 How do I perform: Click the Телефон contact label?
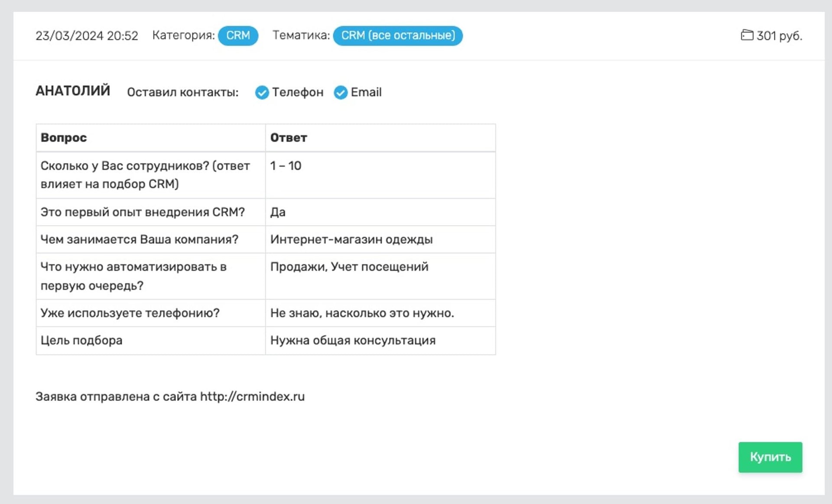coord(298,92)
